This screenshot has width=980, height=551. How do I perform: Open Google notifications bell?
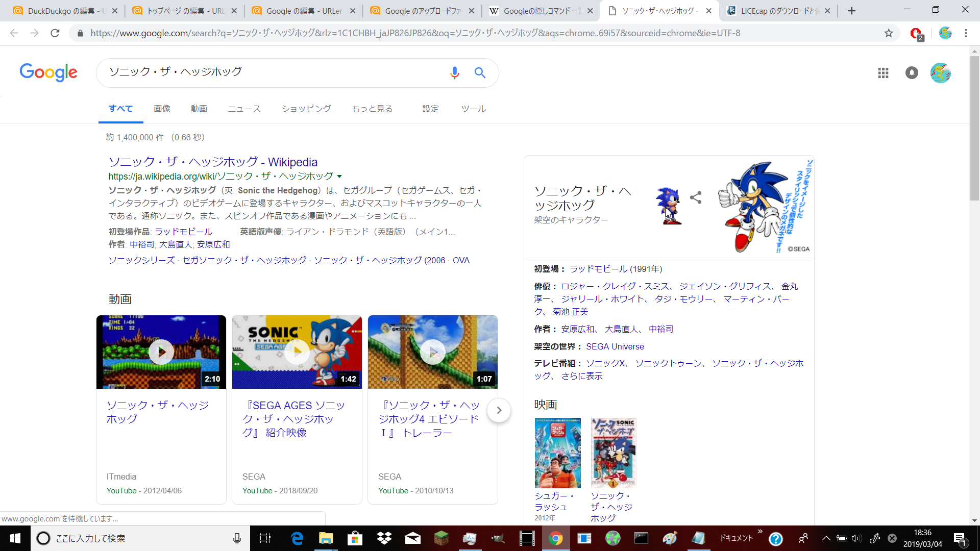(x=912, y=73)
